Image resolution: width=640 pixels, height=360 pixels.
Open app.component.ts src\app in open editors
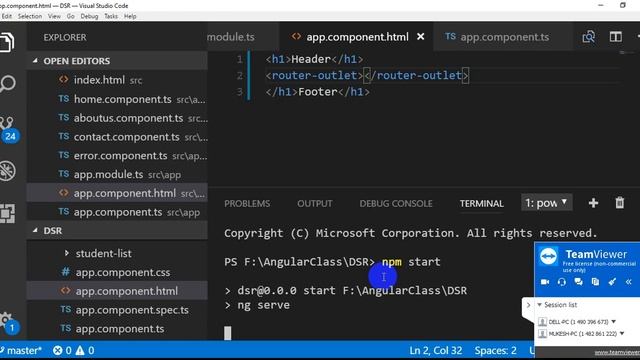click(x=117, y=212)
